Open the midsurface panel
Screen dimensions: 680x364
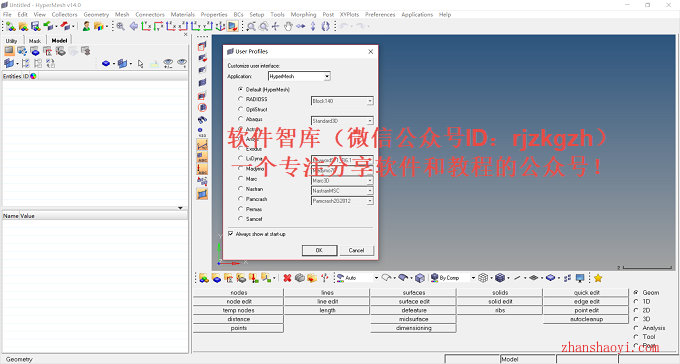click(413, 319)
